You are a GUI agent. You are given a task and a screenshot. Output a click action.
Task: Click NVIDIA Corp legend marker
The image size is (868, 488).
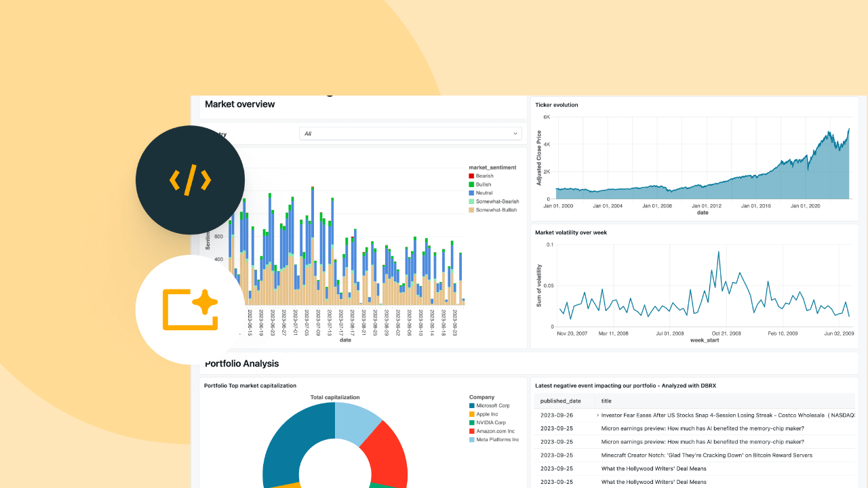pyautogui.click(x=472, y=422)
